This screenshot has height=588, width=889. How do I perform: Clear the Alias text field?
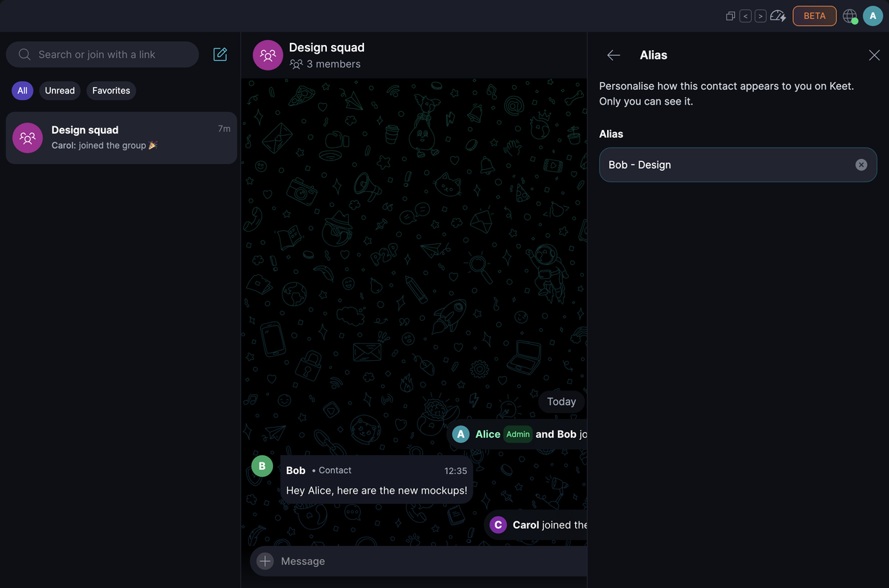coord(861,165)
